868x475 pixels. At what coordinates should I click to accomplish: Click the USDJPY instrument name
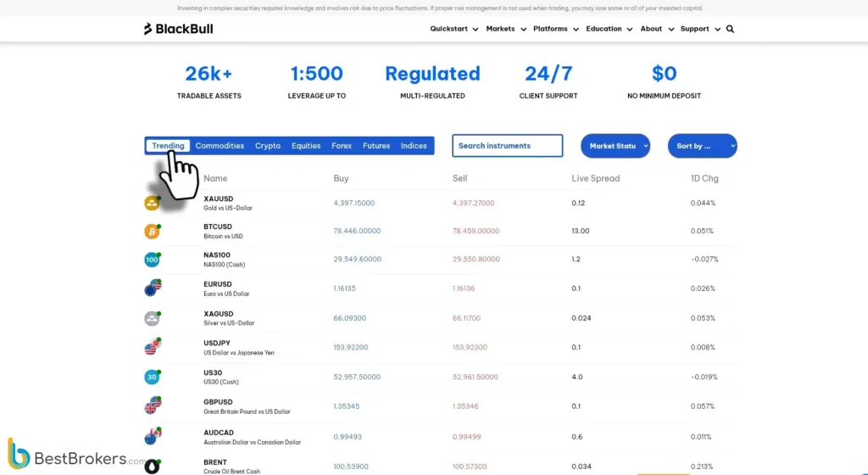217,344
